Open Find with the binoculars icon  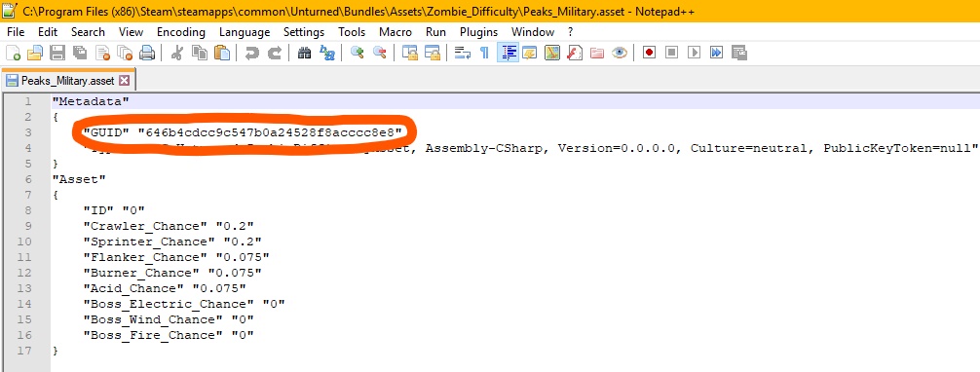click(304, 54)
